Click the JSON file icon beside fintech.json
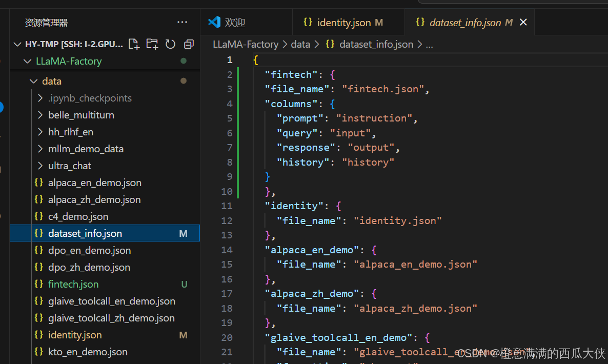Viewport: 608px width, 364px height. pos(39,284)
